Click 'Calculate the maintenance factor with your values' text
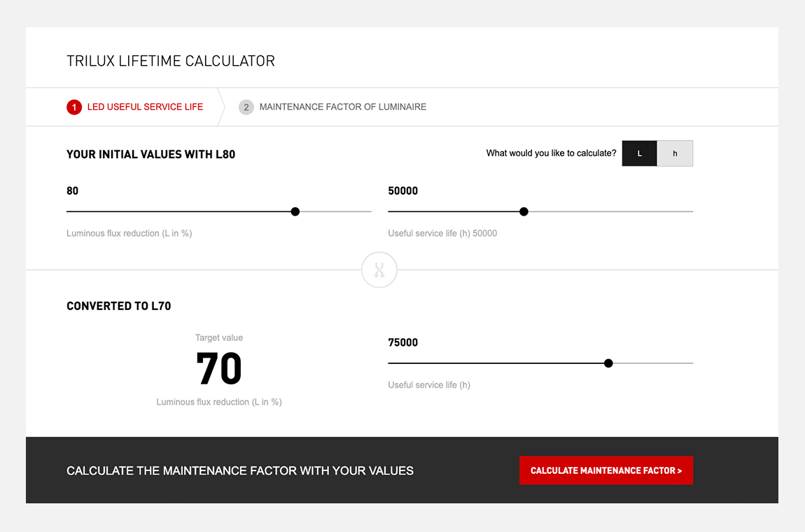Screen dimensions: 805x532 (x=240, y=471)
